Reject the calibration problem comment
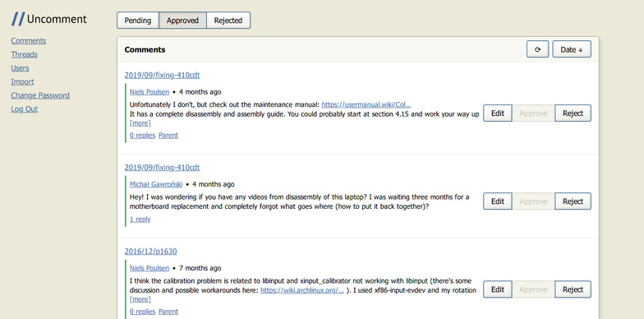This screenshot has height=319, width=644. tap(573, 289)
